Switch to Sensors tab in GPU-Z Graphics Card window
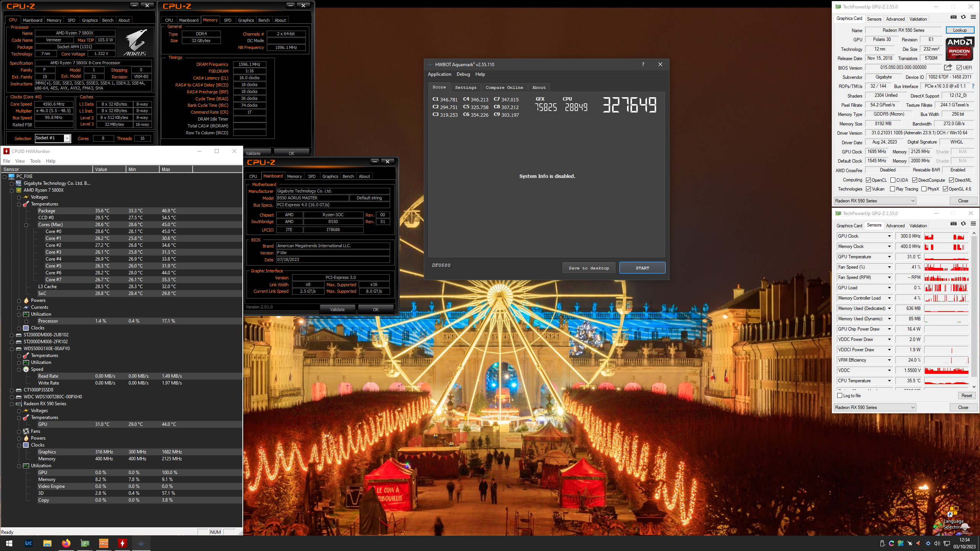980x551 pixels. 874,19
